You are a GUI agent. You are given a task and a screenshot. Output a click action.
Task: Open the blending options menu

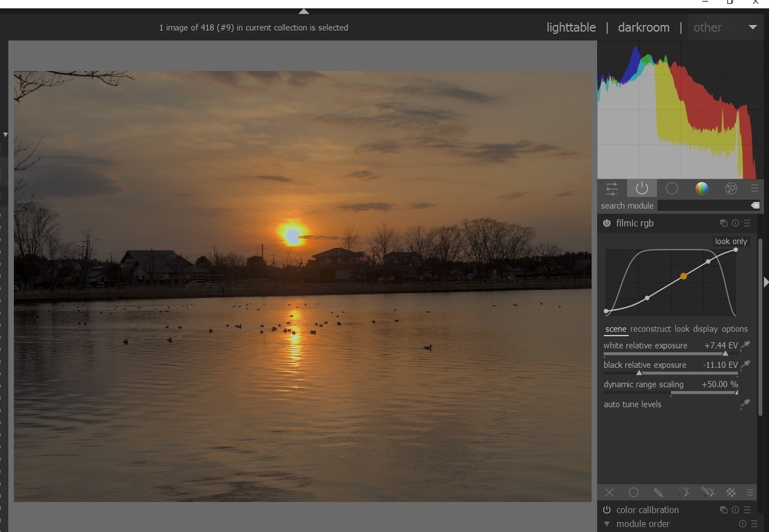click(x=750, y=492)
